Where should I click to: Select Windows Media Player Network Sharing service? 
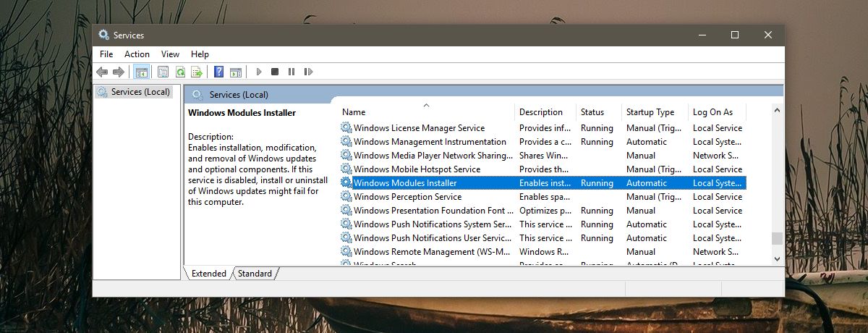[x=542, y=156]
